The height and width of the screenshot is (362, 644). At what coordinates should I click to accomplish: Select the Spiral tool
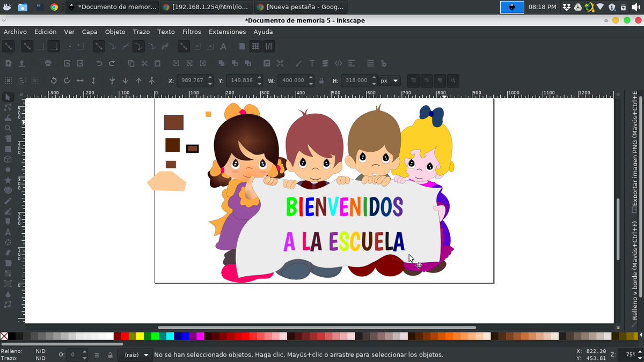pyautogui.click(x=8, y=190)
